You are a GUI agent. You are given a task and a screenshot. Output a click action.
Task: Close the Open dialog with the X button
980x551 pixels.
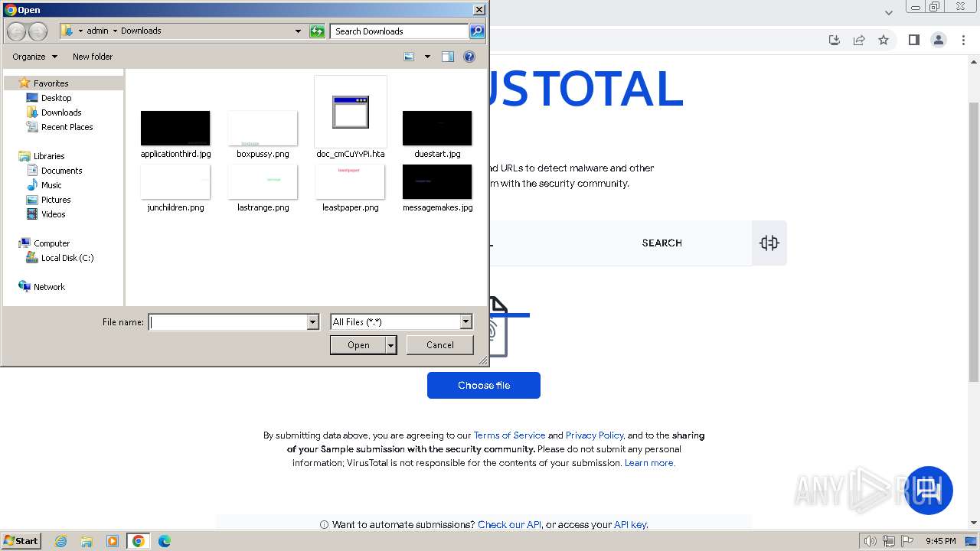click(x=479, y=10)
